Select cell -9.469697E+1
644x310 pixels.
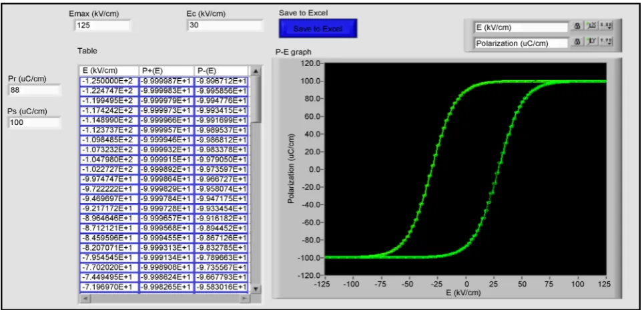109,199
